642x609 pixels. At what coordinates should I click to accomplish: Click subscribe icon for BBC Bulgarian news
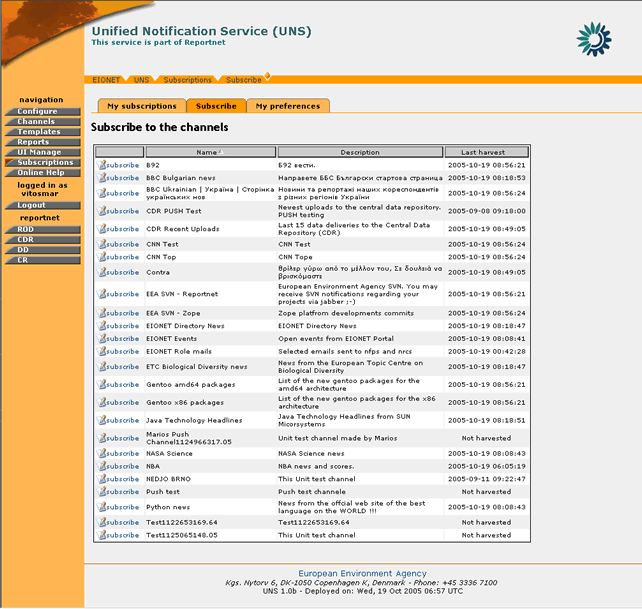pos(102,178)
